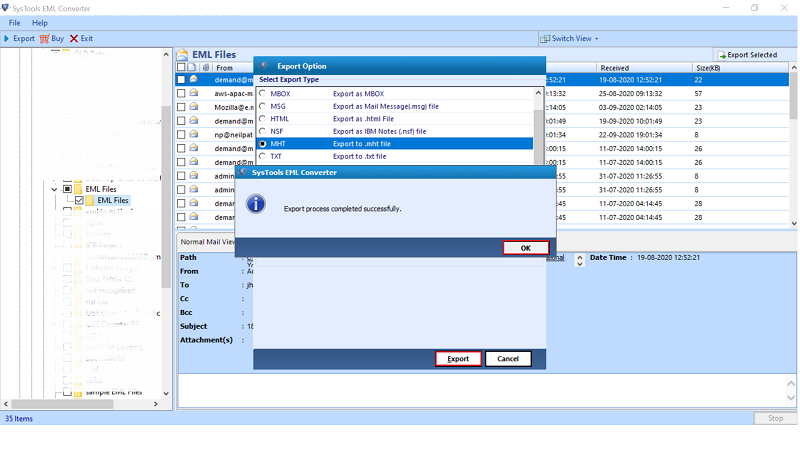Select the HTML export radio button

coord(262,118)
